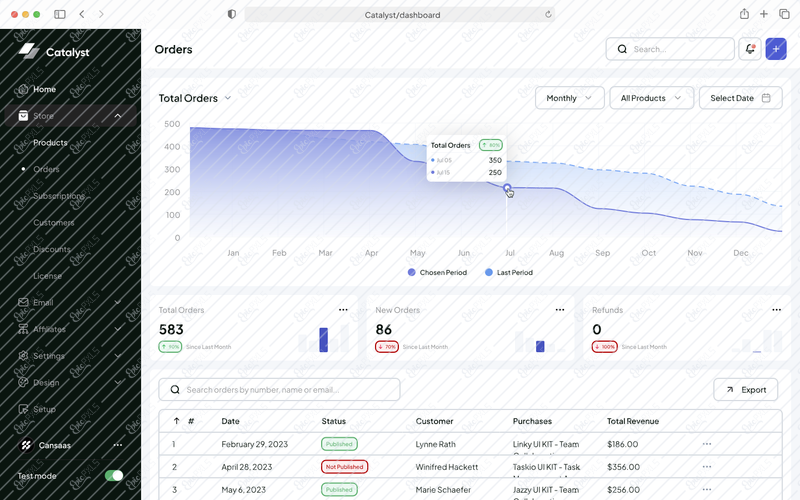Expand the Design section chevron
This screenshot has height=500, width=800.
click(x=118, y=382)
